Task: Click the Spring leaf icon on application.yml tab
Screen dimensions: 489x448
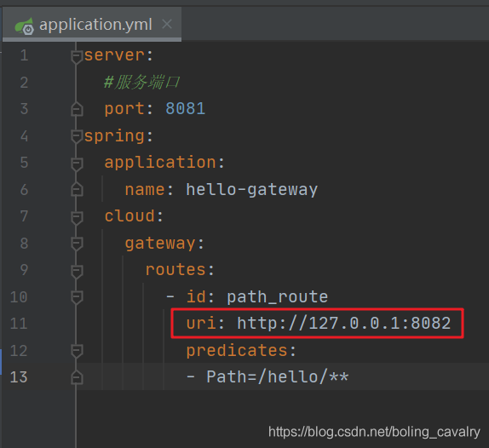Action: (25, 26)
